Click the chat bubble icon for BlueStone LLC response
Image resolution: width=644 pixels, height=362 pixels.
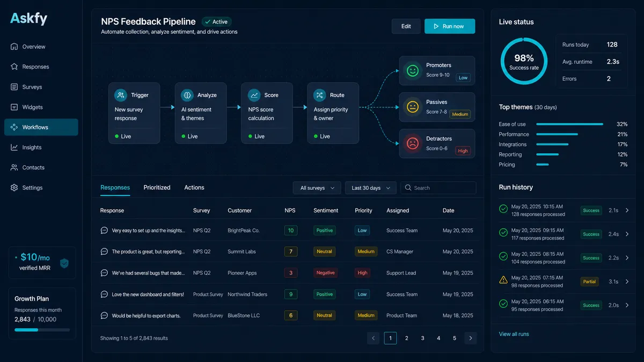pos(104,315)
